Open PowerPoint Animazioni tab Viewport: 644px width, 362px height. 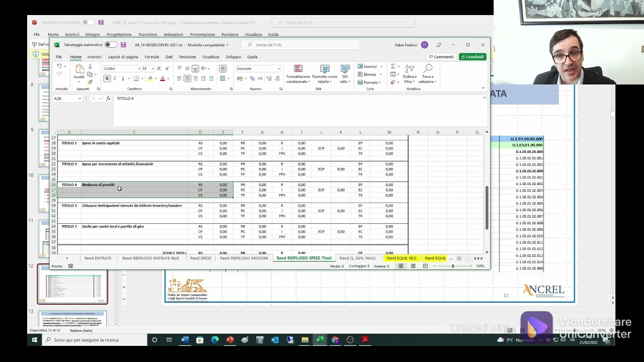pyautogui.click(x=174, y=35)
